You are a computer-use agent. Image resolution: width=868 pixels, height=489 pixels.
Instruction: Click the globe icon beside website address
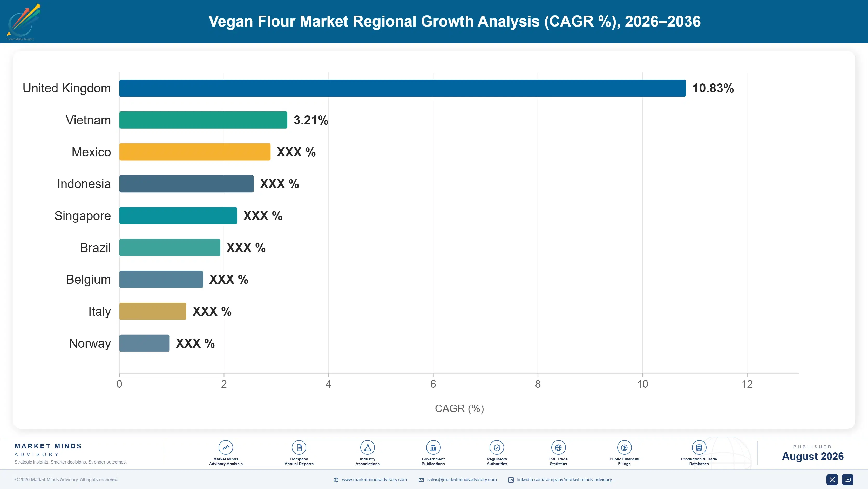click(336, 480)
